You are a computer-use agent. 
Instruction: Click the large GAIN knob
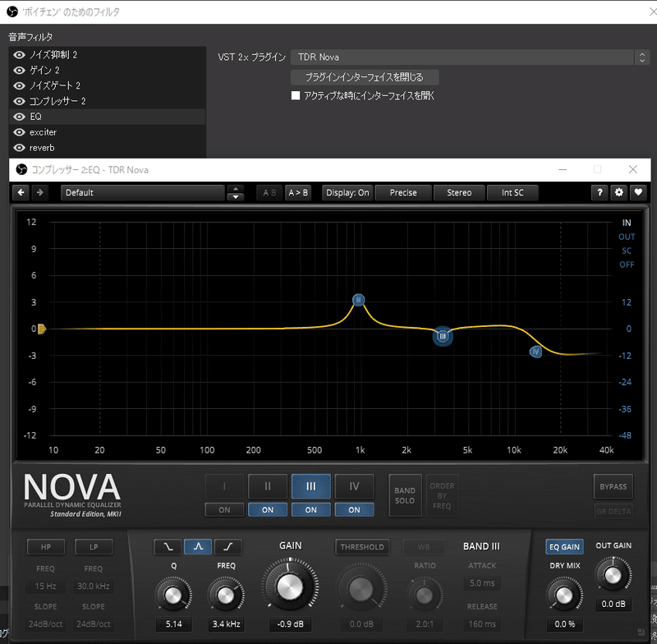pyautogui.click(x=290, y=585)
